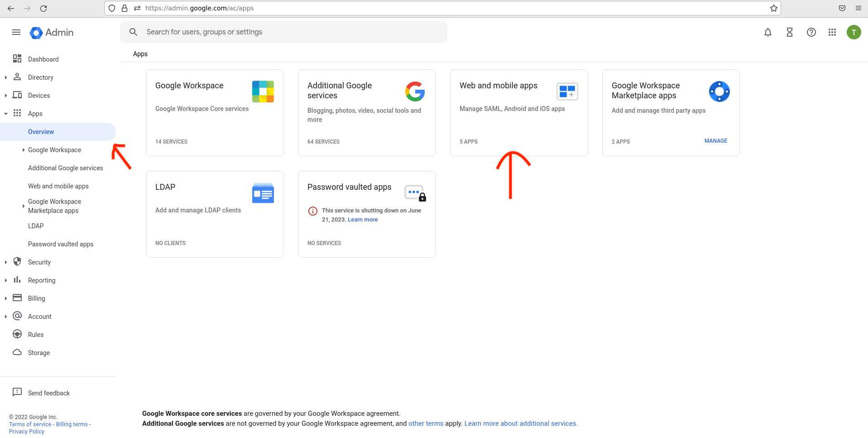The image size is (868, 438).
Task: Open the help question mark icon
Action: click(811, 32)
